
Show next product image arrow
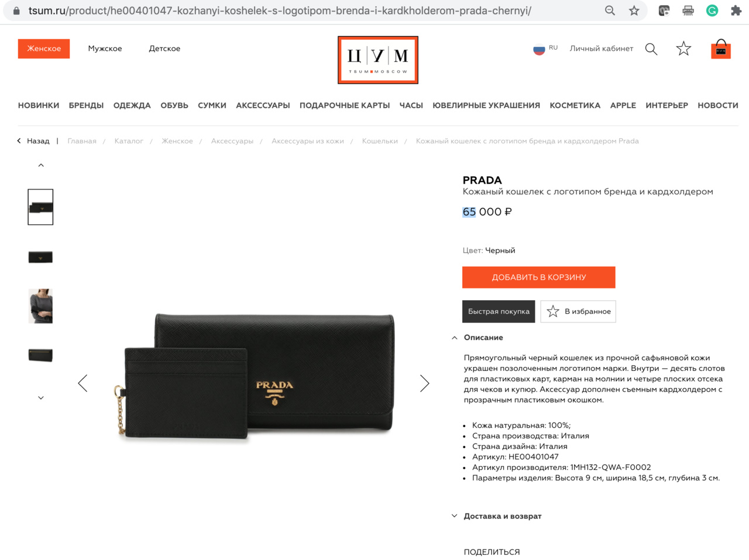click(425, 383)
